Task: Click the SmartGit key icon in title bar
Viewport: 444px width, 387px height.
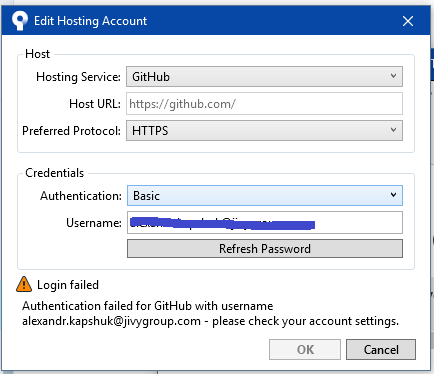Action: 20,21
